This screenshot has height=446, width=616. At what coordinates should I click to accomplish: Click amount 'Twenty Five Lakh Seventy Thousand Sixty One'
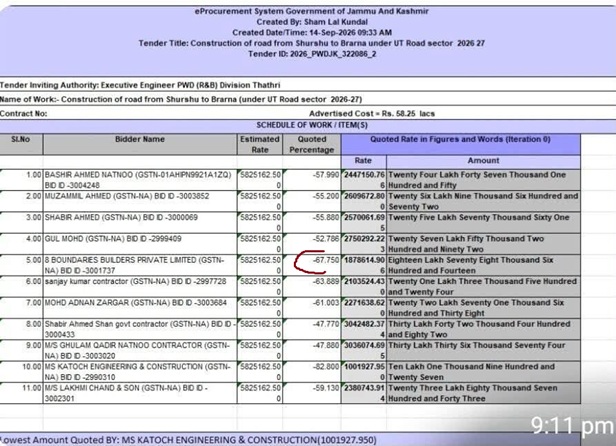(x=483, y=222)
